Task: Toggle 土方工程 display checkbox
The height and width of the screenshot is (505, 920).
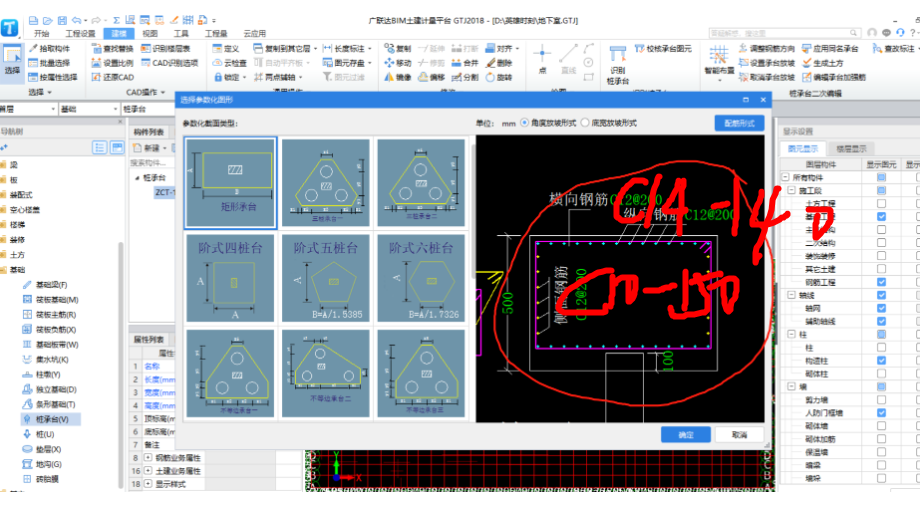Action: pos(881,204)
